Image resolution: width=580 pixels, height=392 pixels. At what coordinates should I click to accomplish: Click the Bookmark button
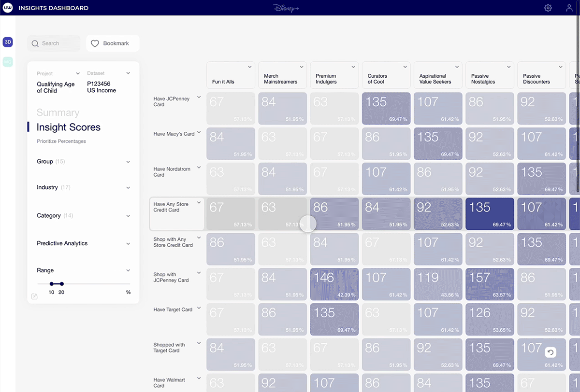point(113,43)
